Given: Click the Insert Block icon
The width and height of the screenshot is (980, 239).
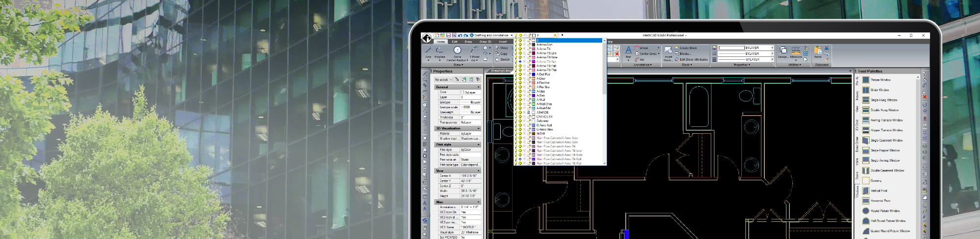Looking at the screenshot, I should (x=668, y=51).
